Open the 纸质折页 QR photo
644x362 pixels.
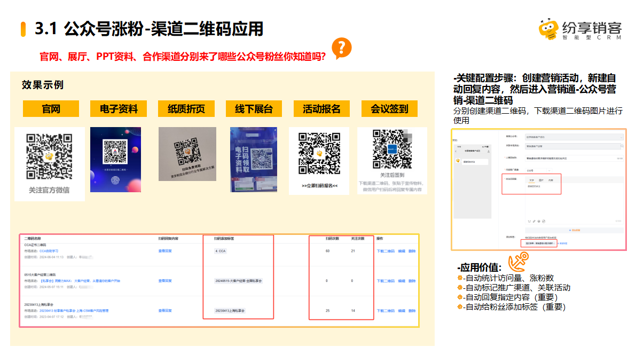coord(187,154)
